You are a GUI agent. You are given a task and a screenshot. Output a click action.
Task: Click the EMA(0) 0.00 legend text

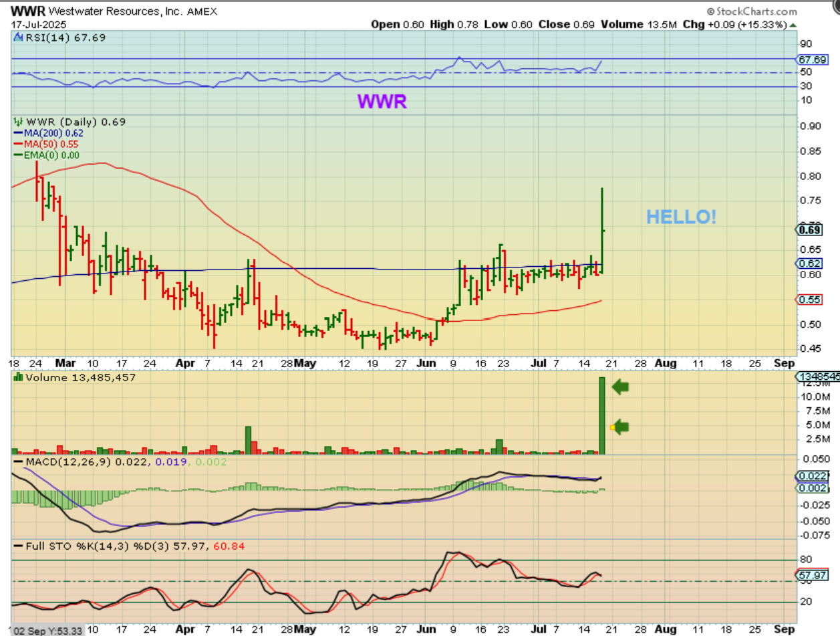[51, 155]
